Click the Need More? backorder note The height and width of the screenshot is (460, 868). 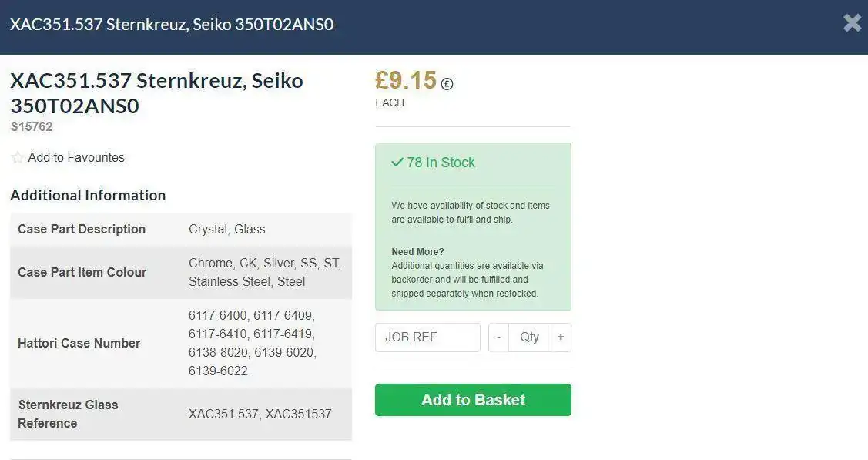(417, 252)
